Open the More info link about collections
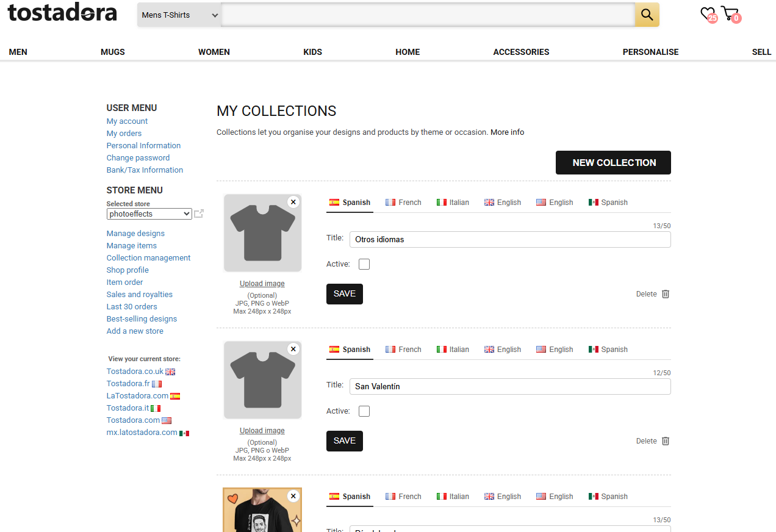Viewport: 776px width, 532px height. pos(507,132)
